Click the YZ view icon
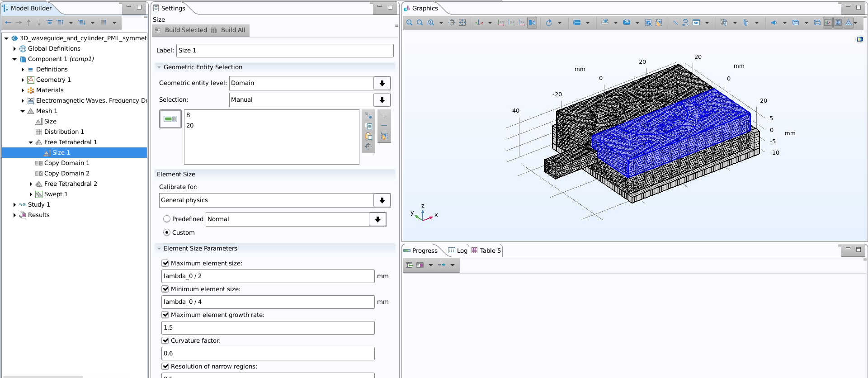This screenshot has width=868, height=378. coord(511,23)
